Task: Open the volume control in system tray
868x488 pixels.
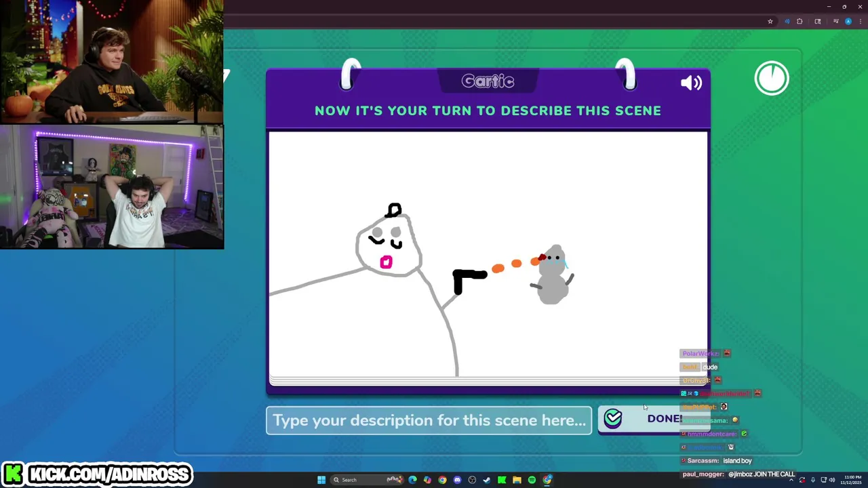Action: point(832,480)
